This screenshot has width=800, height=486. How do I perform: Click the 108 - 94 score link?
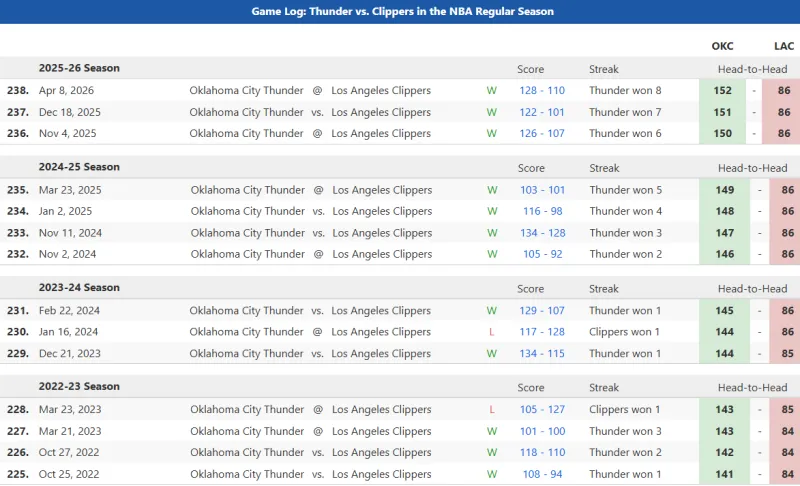point(542,474)
